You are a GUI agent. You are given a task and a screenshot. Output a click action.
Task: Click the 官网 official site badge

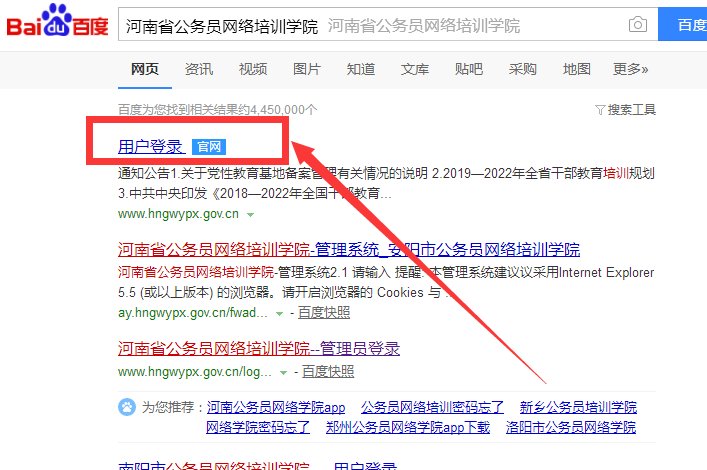tap(209, 147)
